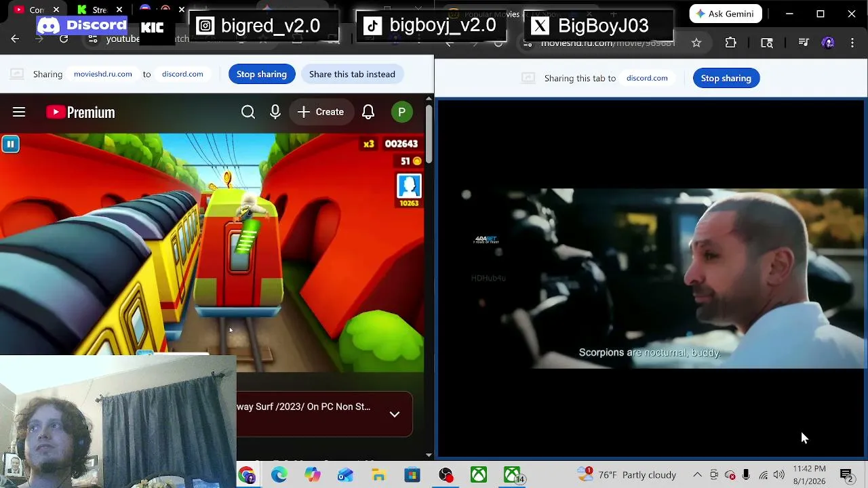Open the YouTube guide hamburger menu
Image resolution: width=868 pixels, height=488 pixels.
[x=19, y=112]
